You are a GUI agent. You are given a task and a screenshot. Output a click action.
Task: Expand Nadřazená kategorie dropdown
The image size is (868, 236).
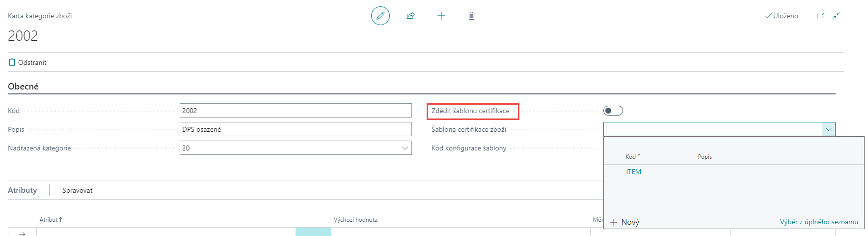pyautogui.click(x=405, y=148)
